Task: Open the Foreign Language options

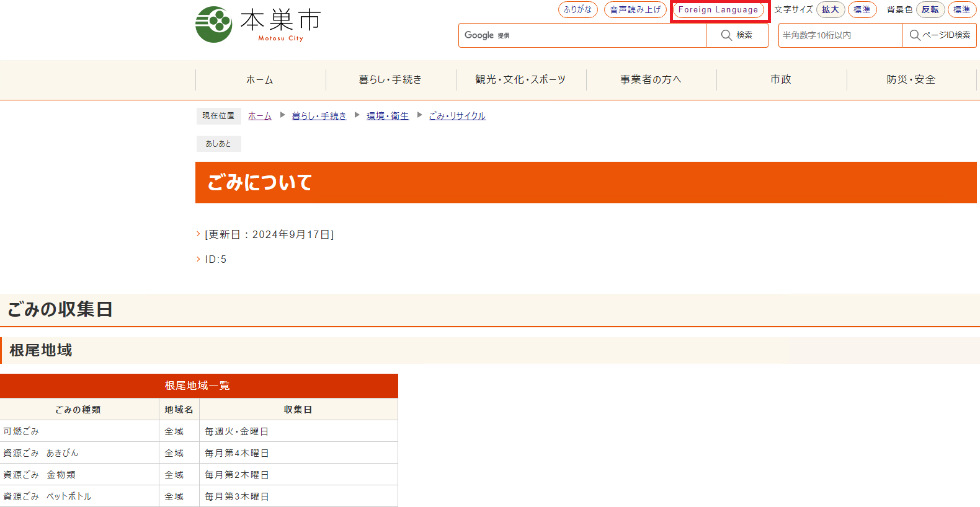Action: click(718, 10)
